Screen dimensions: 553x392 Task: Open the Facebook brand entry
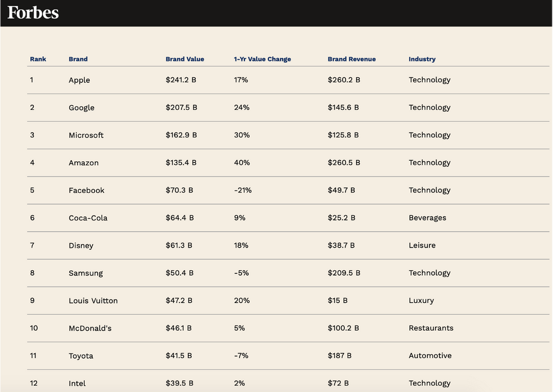(86, 191)
